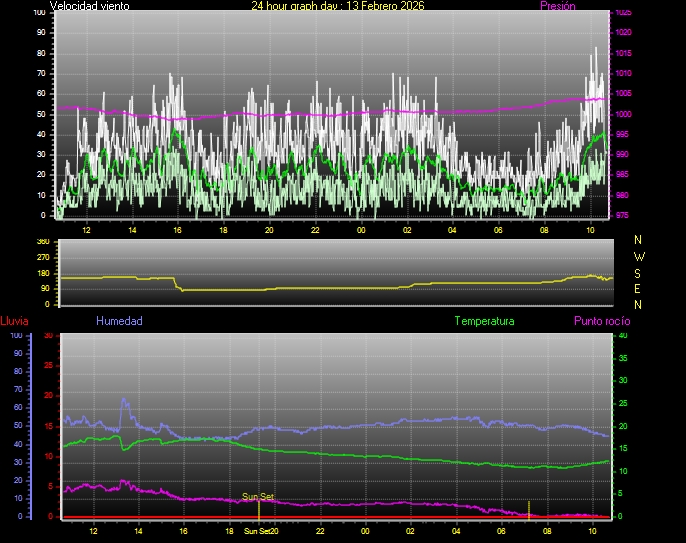
Task: Click the topmost 'N' compass letter
Action: (639, 240)
